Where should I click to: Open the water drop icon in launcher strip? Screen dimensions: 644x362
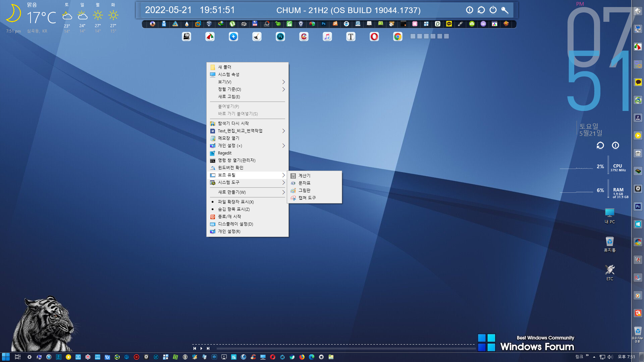[187, 24]
